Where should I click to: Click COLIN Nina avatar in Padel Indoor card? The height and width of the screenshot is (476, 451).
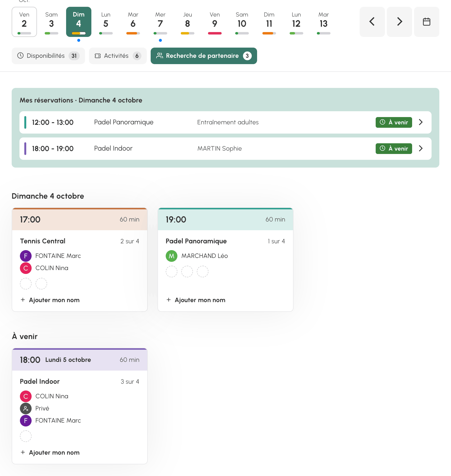pyautogui.click(x=26, y=396)
